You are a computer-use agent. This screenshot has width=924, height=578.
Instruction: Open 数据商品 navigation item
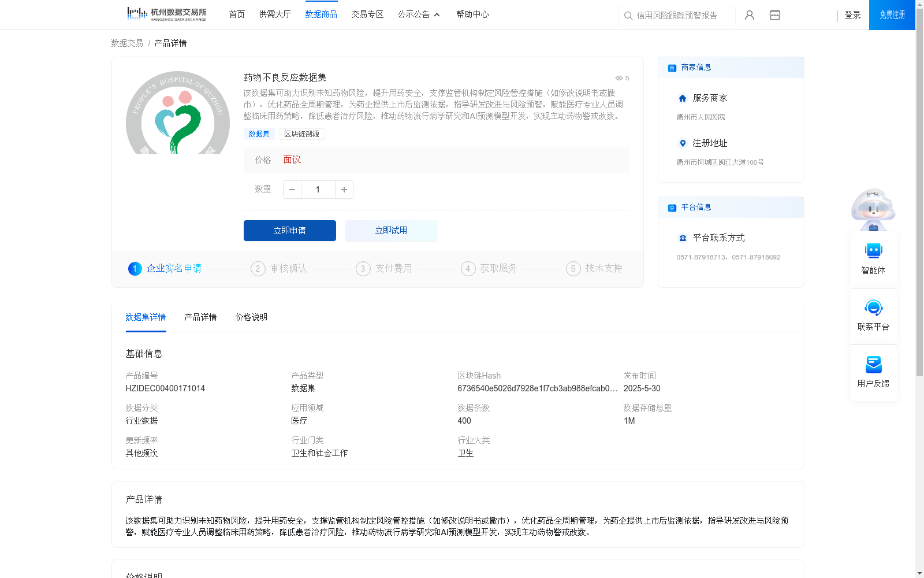(321, 14)
